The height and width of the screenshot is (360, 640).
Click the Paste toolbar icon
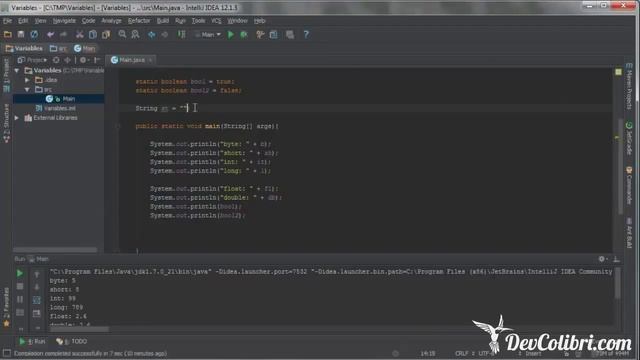click(106, 35)
